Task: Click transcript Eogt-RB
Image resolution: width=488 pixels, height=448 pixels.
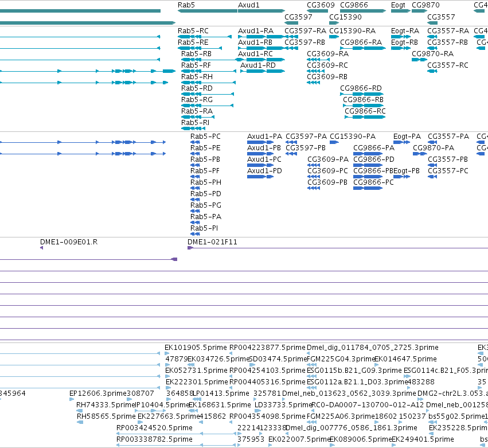Action: coord(405,42)
